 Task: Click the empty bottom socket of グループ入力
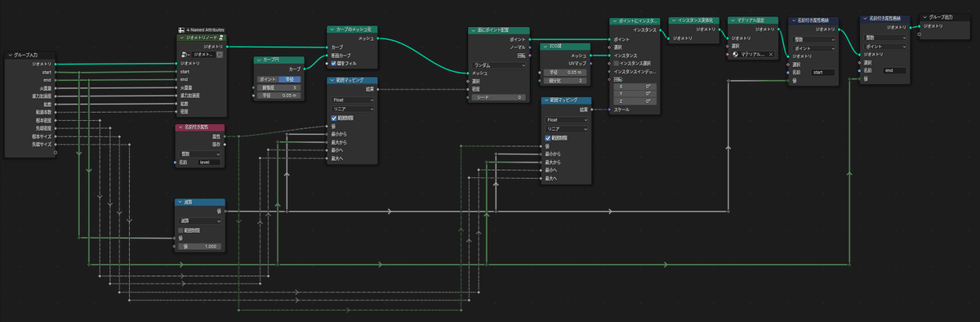coord(56,152)
